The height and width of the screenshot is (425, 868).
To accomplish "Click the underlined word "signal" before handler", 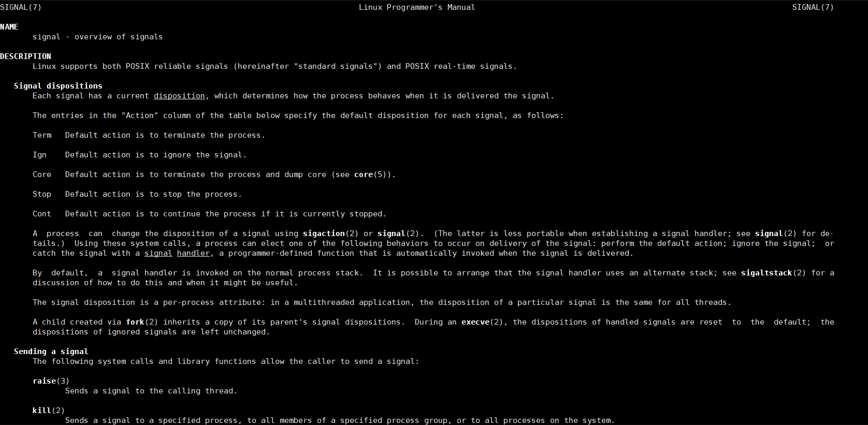I will 158,253.
